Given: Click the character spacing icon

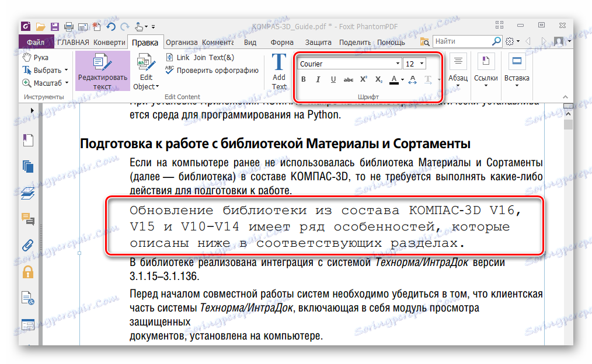Looking at the screenshot, I should [413, 79].
